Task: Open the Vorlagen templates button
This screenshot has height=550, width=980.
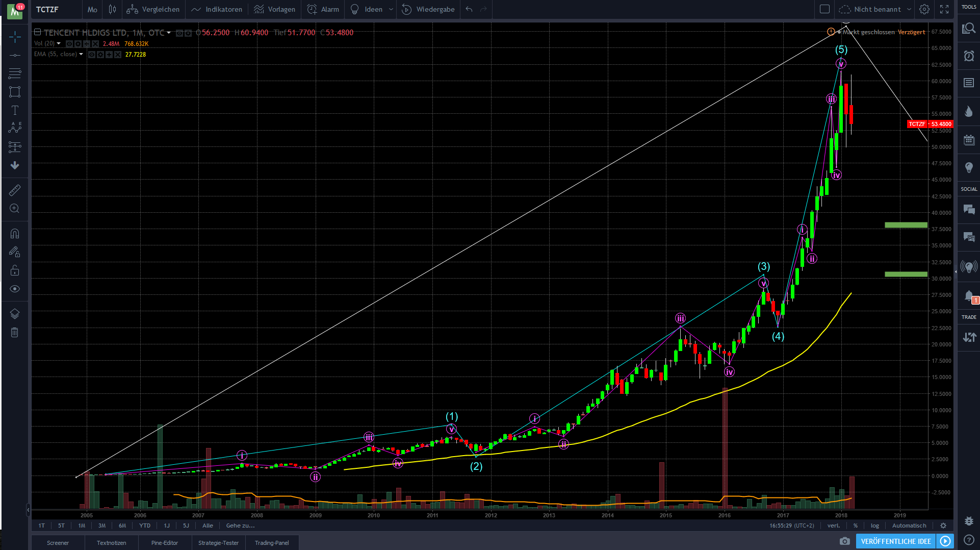Action: pyautogui.click(x=274, y=9)
